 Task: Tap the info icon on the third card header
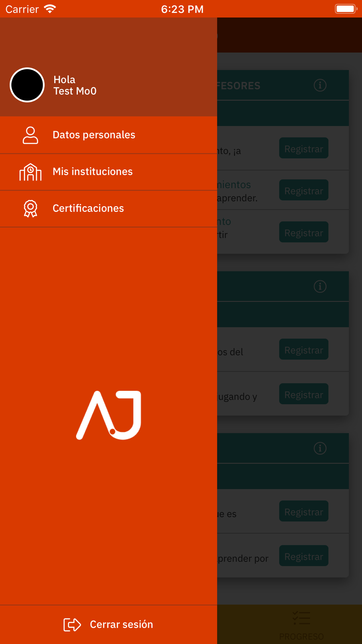click(x=320, y=448)
